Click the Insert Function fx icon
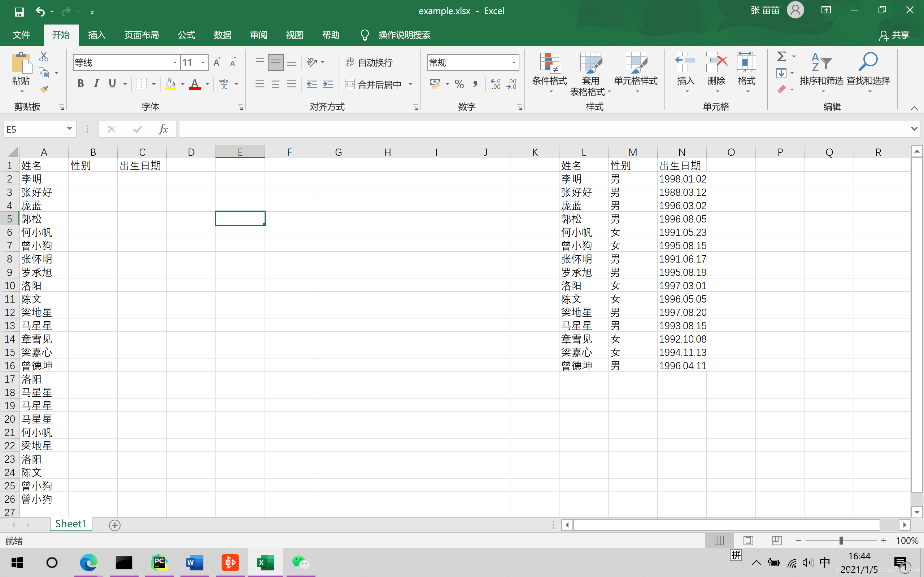 click(x=163, y=129)
